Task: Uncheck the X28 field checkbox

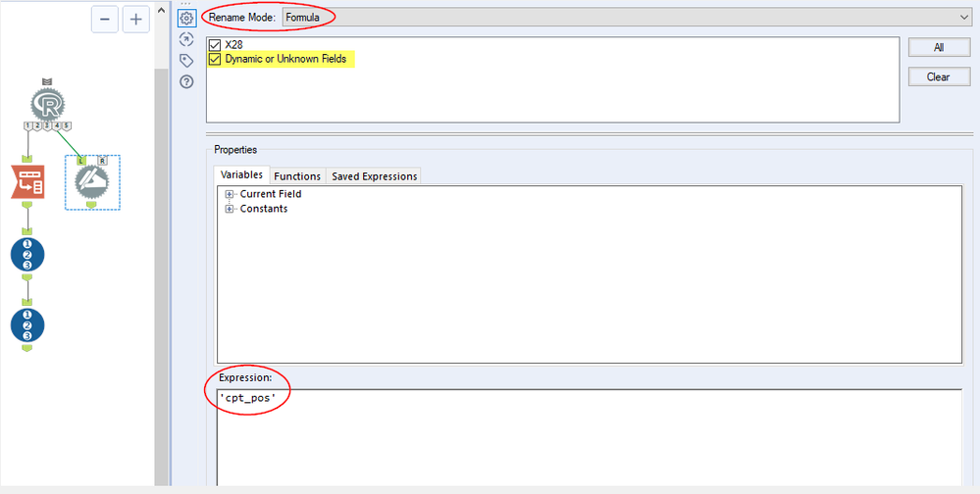Action: (215, 45)
